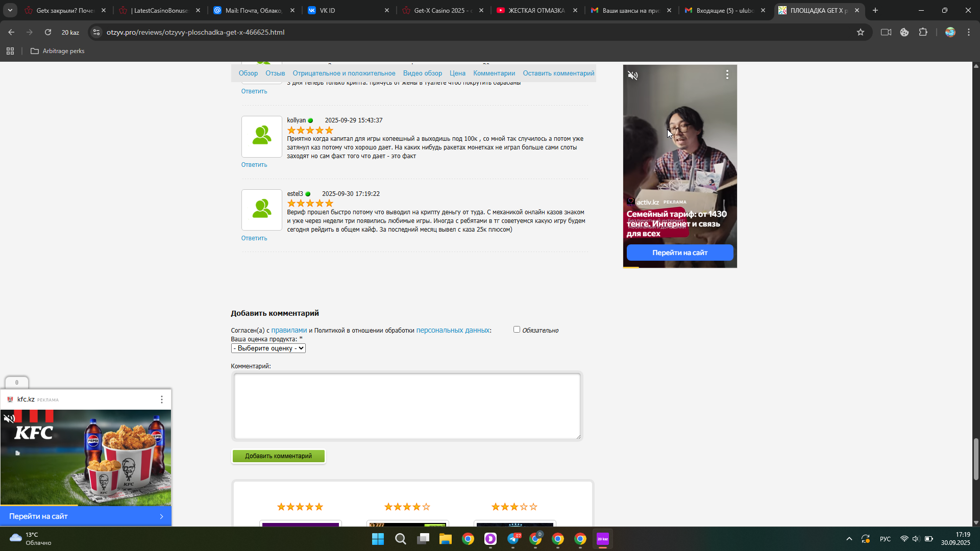Jump to Оставить комментарий section
The image size is (980, 551).
click(558, 73)
